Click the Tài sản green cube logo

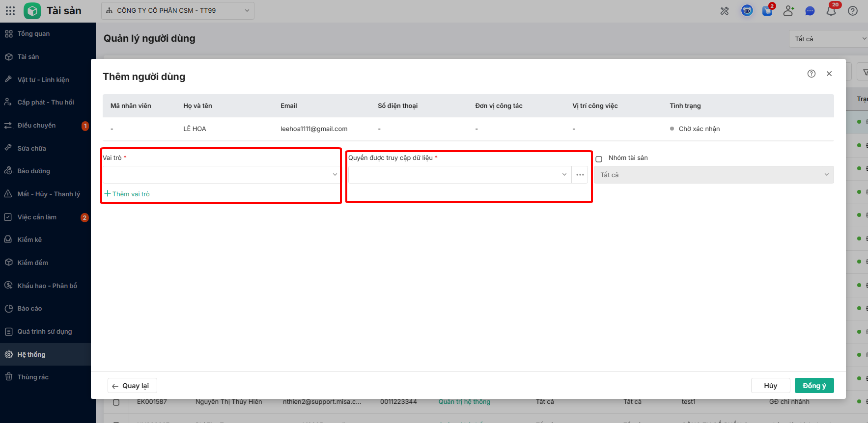pos(32,11)
